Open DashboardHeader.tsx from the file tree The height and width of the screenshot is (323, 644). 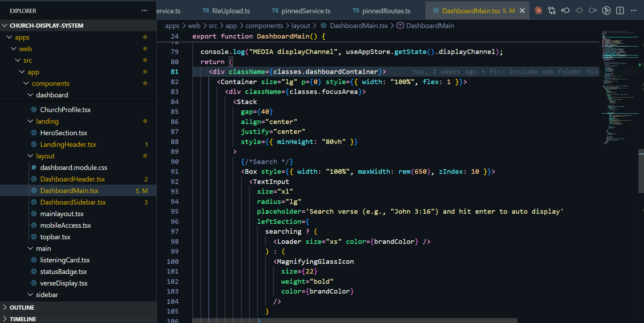point(72,179)
